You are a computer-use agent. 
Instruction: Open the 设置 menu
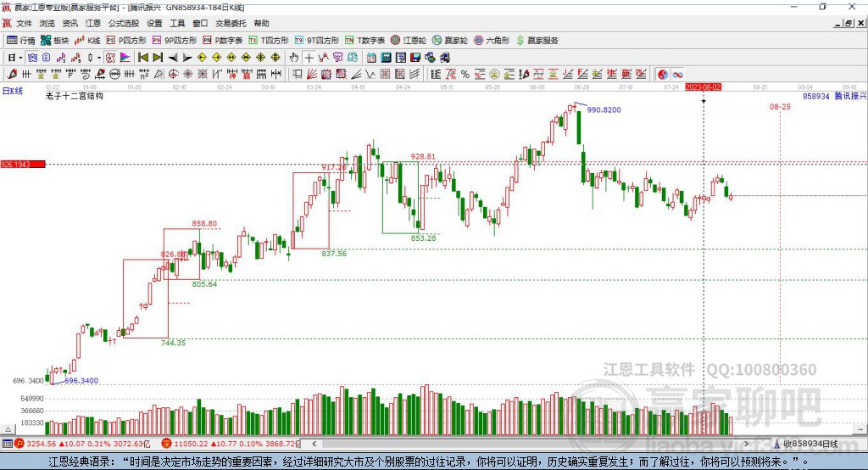(x=154, y=23)
